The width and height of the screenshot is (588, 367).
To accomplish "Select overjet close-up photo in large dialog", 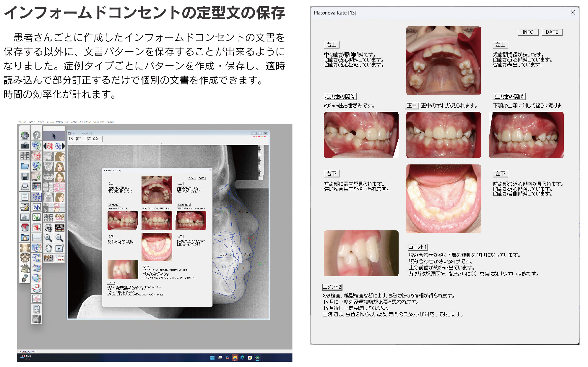I will [361, 253].
